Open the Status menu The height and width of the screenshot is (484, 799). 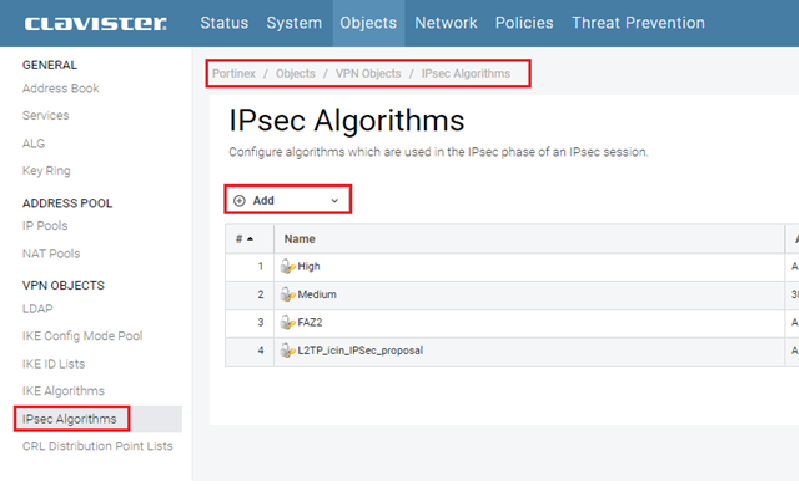point(224,23)
